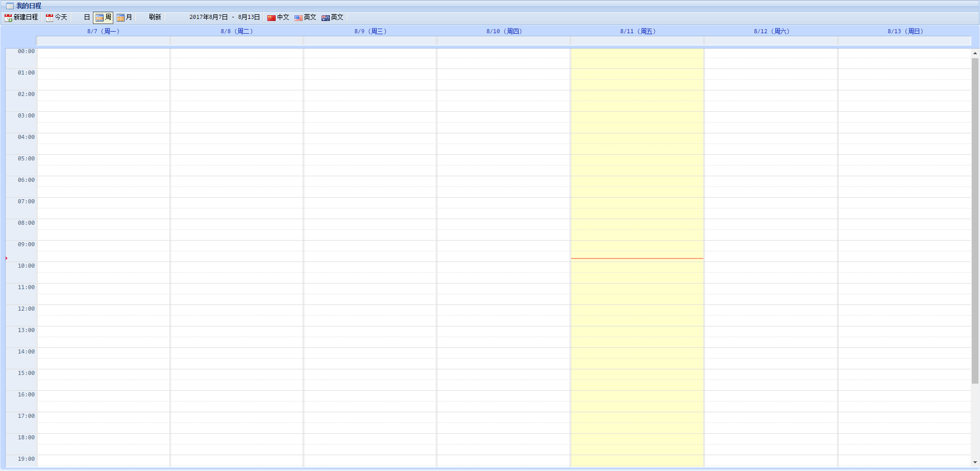Screen dimensions: 980x471
Task: Click the 11:00 time label
Action: (26, 287)
